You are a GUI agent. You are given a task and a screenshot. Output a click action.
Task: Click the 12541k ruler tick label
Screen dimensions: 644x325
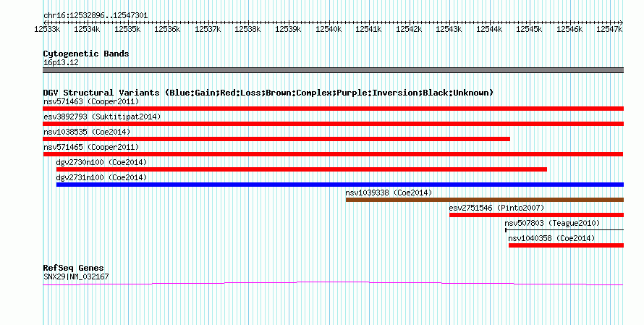368,30
